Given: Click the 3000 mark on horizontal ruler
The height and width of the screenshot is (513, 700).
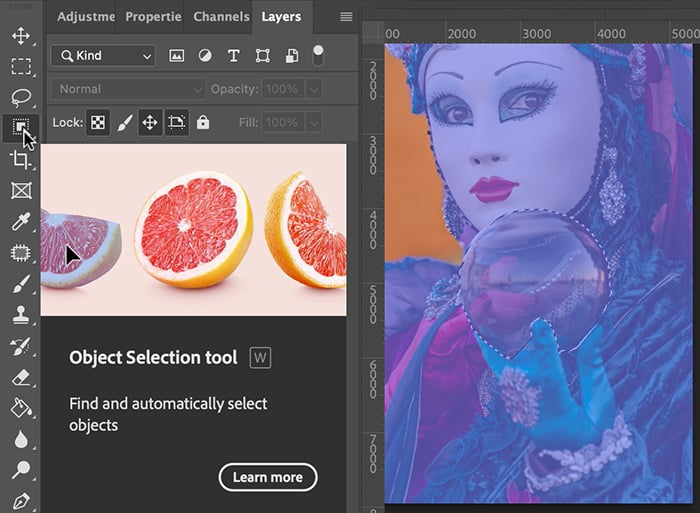Looking at the screenshot, I should 536,33.
